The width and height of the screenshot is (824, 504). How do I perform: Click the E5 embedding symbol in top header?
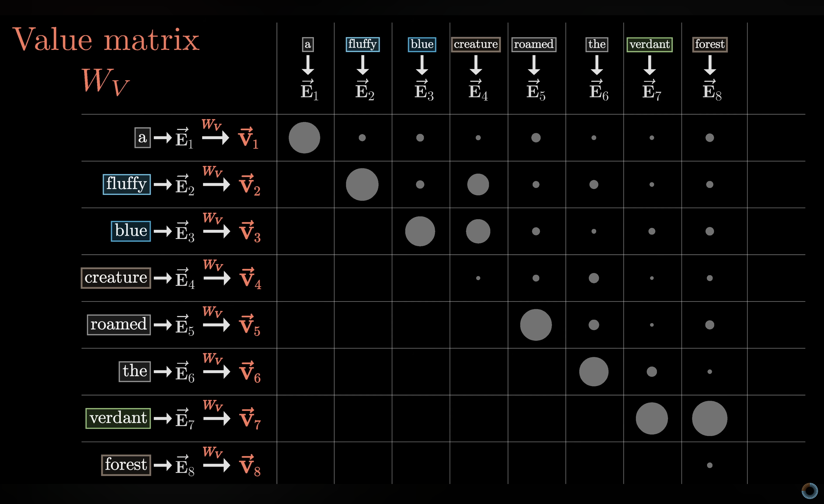coord(536,90)
